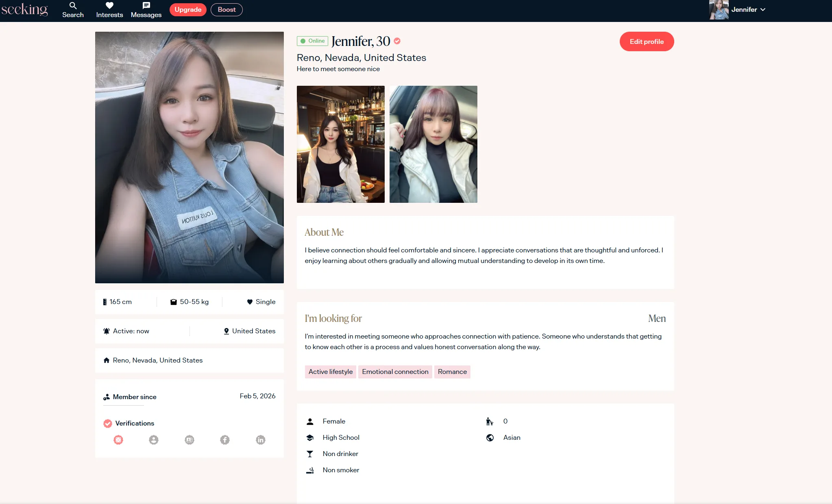Screen dimensions: 832x504
Task: Open Messages chat icon
Action: pyautogui.click(x=146, y=6)
